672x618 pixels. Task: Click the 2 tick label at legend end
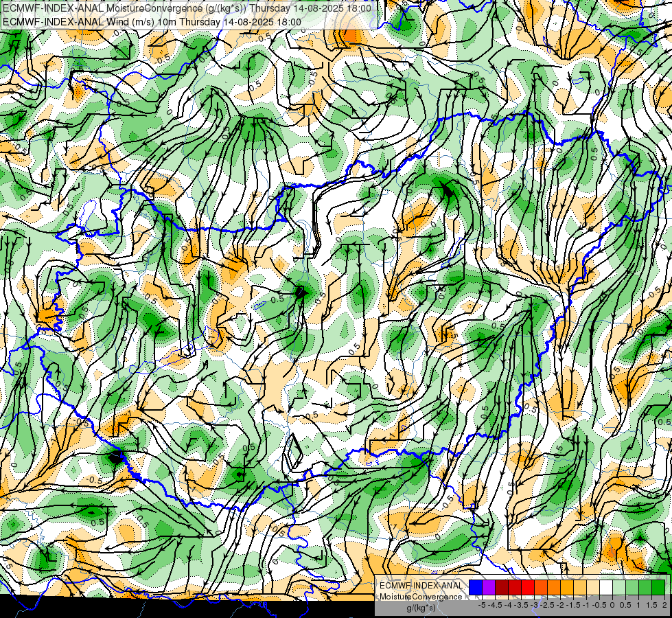(664, 605)
